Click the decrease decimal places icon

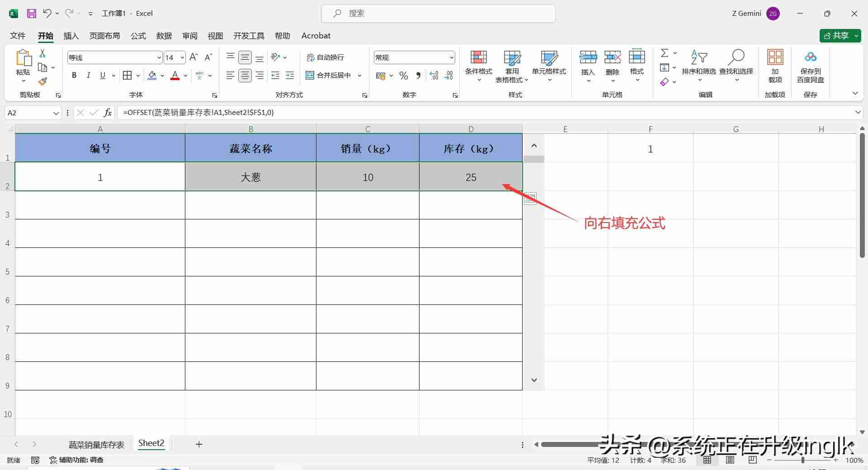click(x=448, y=76)
